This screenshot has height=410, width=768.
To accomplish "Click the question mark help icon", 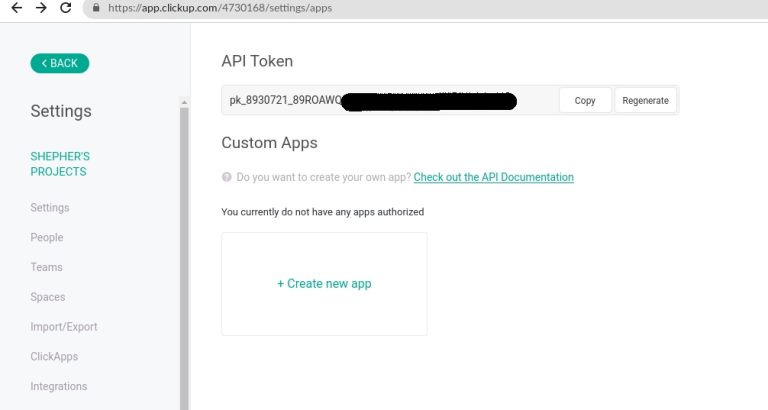I will click(227, 177).
